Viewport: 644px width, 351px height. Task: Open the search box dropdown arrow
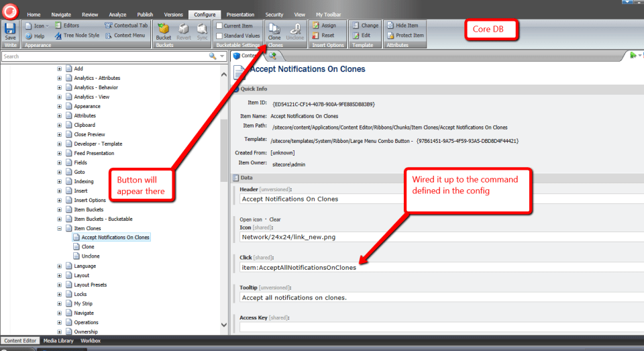pos(222,56)
